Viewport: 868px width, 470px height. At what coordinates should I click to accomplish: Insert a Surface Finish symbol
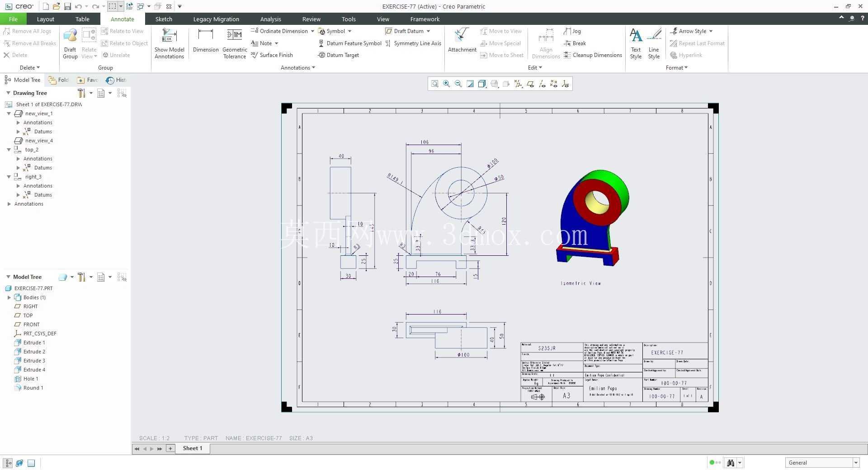[x=272, y=55]
